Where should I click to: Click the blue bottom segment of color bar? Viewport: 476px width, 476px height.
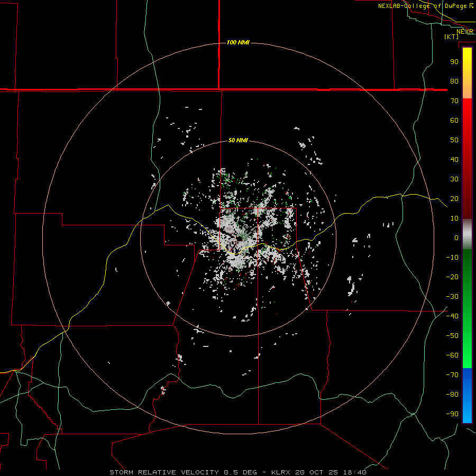click(467, 395)
